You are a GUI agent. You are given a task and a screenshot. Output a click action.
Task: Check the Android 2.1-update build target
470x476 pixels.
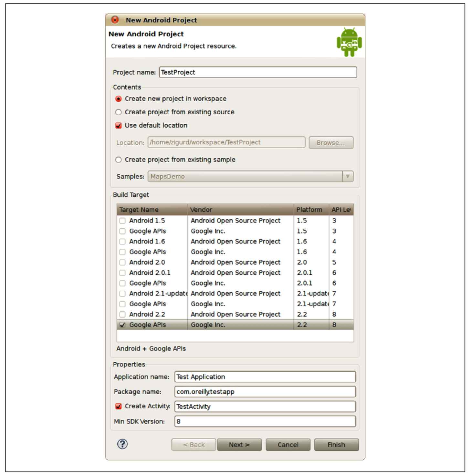click(x=122, y=294)
